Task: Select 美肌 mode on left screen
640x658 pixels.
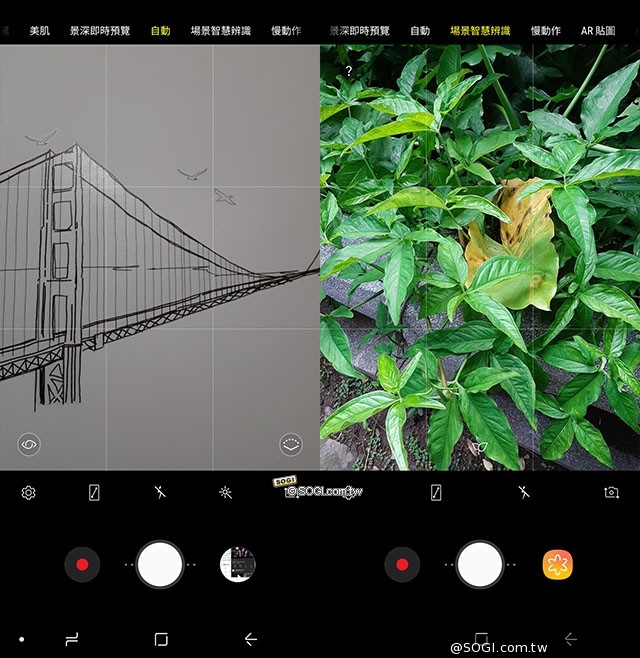Action: (x=39, y=31)
